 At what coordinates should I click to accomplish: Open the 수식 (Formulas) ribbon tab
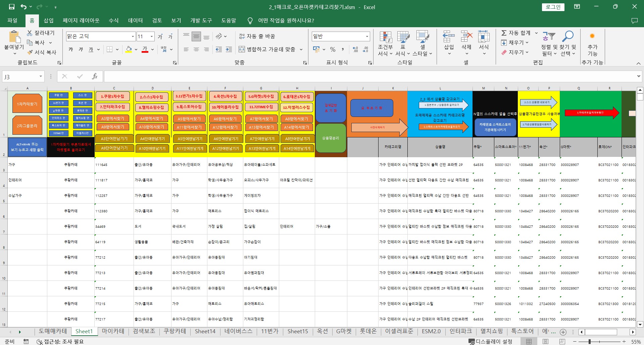(113, 20)
